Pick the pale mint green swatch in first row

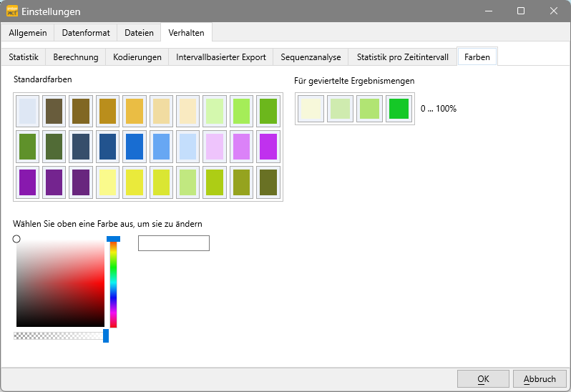click(215, 111)
